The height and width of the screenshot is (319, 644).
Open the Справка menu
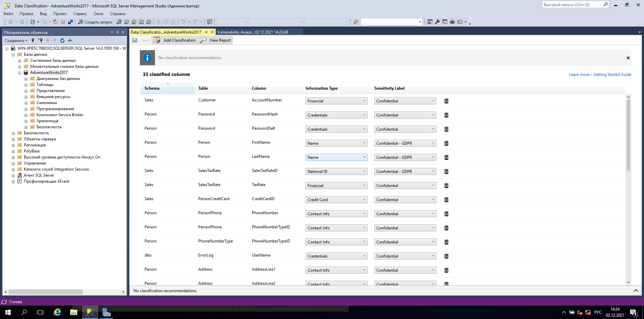click(118, 14)
